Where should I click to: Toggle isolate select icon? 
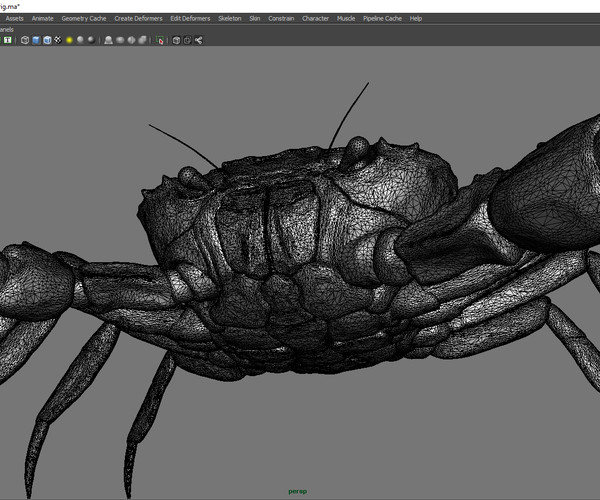tap(160, 40)
